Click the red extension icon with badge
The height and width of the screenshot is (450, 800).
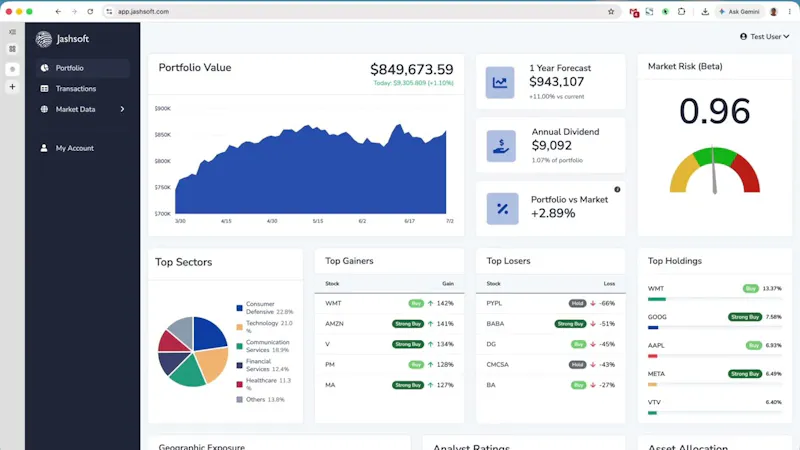[x=634, y=12]
